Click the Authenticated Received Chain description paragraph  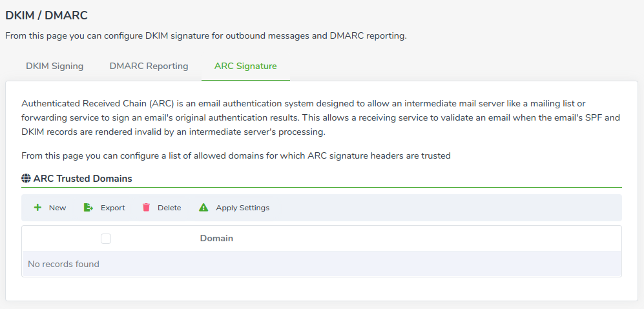(x=321, y=118)
